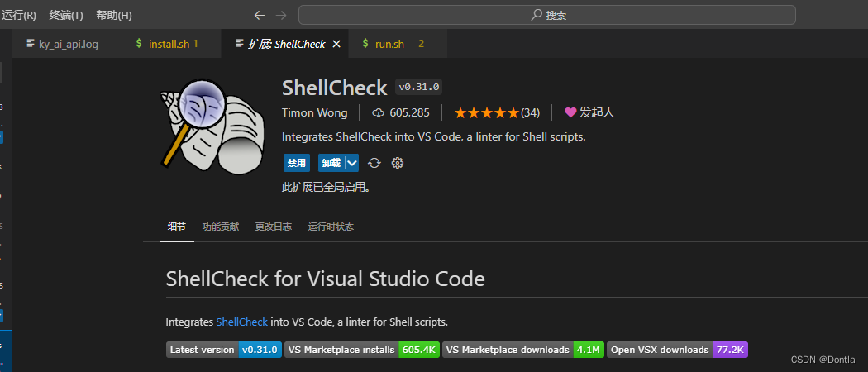868x372 pixels.
Task: Click the pink heart sponsor icon
Action: tap(570, 113)
